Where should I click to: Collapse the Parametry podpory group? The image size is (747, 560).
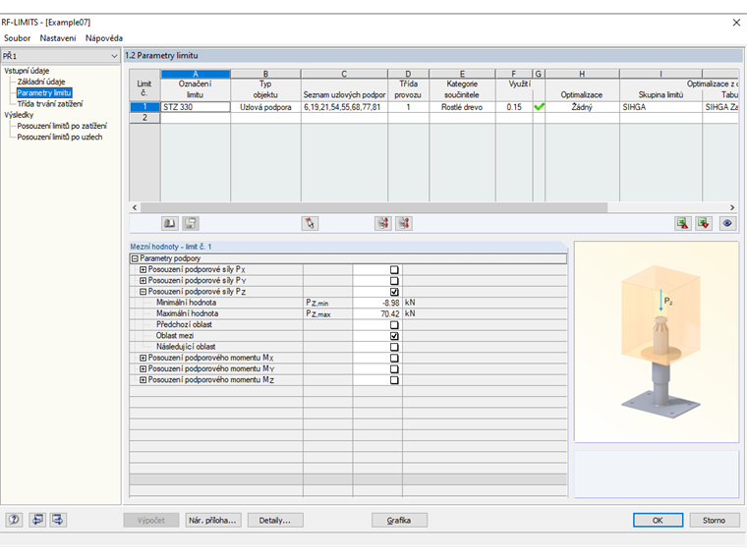click(x=135, y=258)
